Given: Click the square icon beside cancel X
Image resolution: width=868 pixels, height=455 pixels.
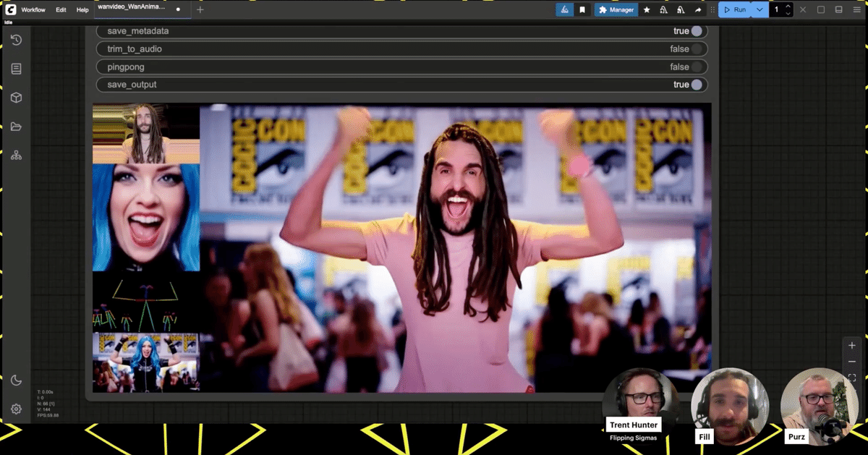Looking at the screenshot, I should [821, 10].
